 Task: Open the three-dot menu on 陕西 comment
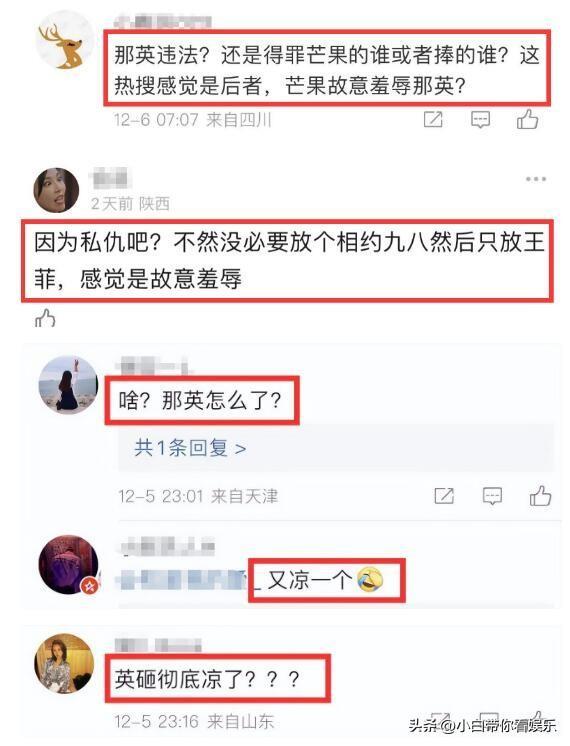click(x=536, y=179)
